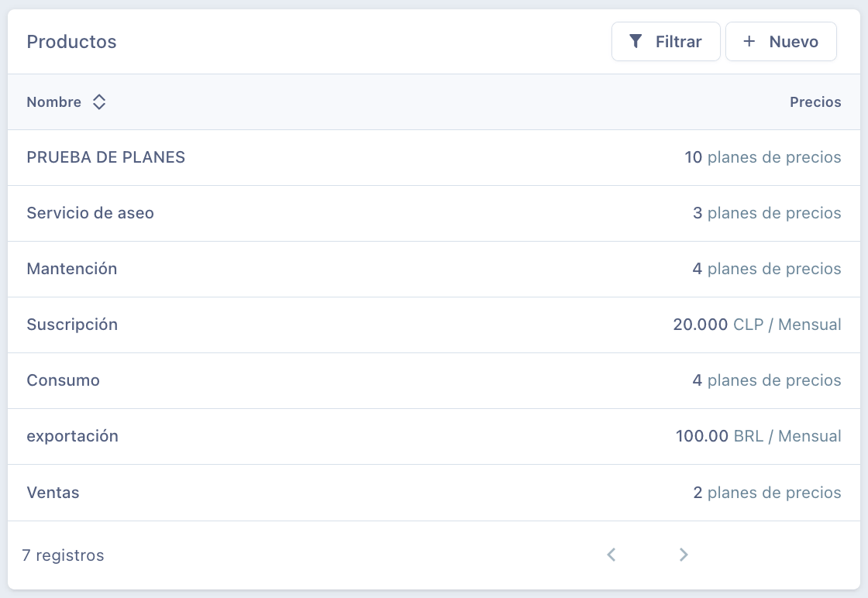The width and height of the screenshot is (868, 598).
Task: Select the Ventas product name
Action: [53, 493]
